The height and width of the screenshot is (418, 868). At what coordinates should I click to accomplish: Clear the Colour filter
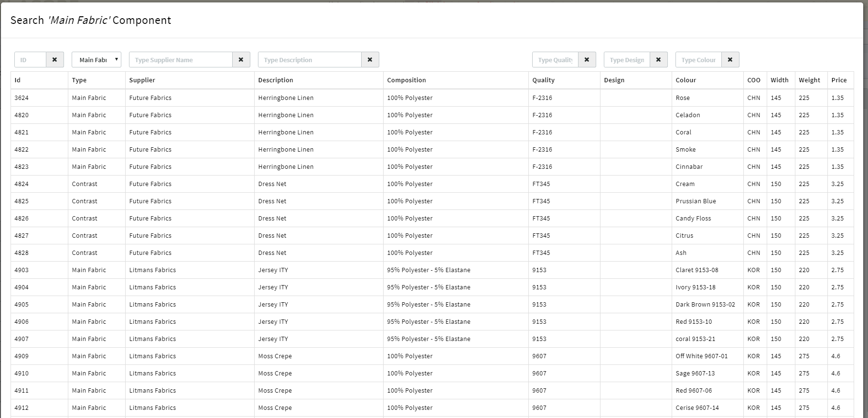(730, 60)
